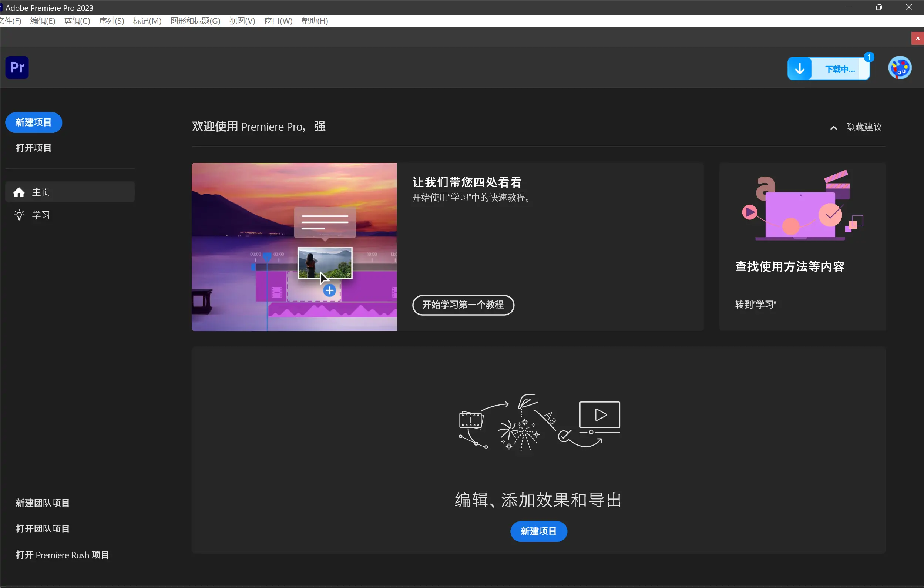The width and height of the screenshot is (924, 588).
Task: Click the home icon beside 主页
Action: click(19, 192)
